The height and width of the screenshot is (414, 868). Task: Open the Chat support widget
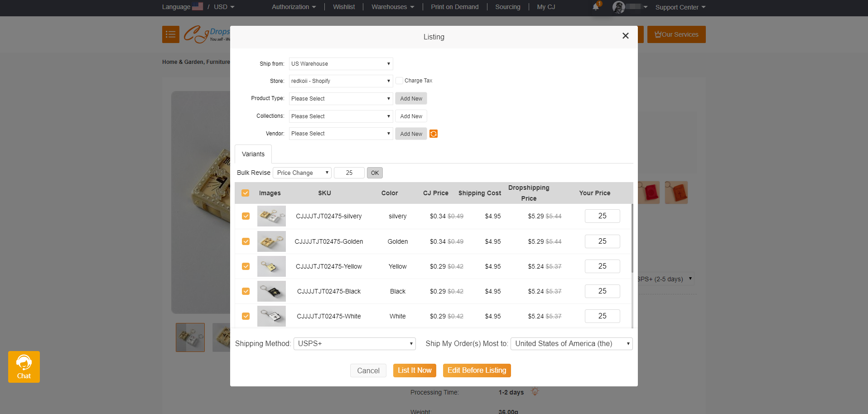pos(24,367)
